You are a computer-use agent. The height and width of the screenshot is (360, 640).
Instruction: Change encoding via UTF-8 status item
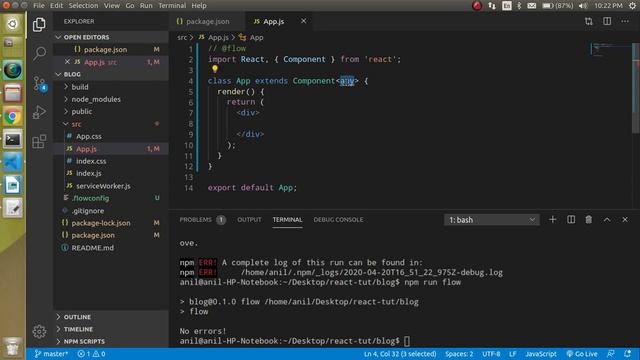click(x=491, y=354)
